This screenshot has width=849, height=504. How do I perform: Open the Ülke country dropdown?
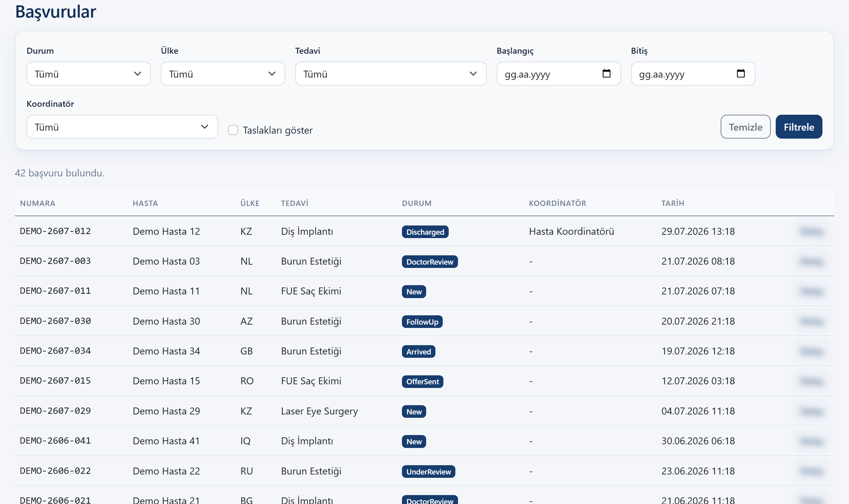[x=223, y=74]
